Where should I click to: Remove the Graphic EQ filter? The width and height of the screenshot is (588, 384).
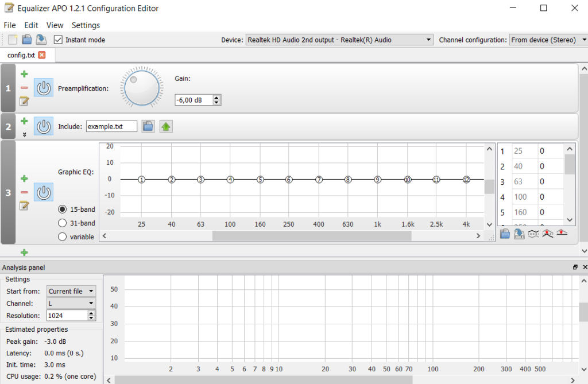pos(24,192)
